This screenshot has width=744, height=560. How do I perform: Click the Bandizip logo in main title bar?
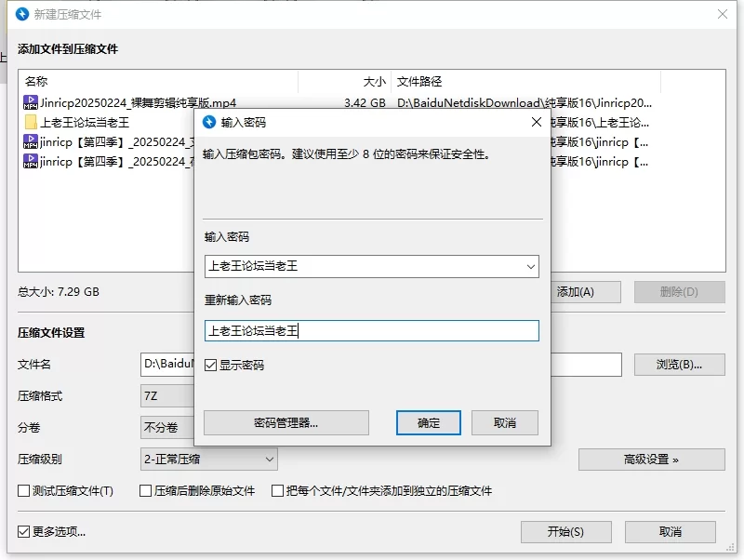(x=22, y=14)
